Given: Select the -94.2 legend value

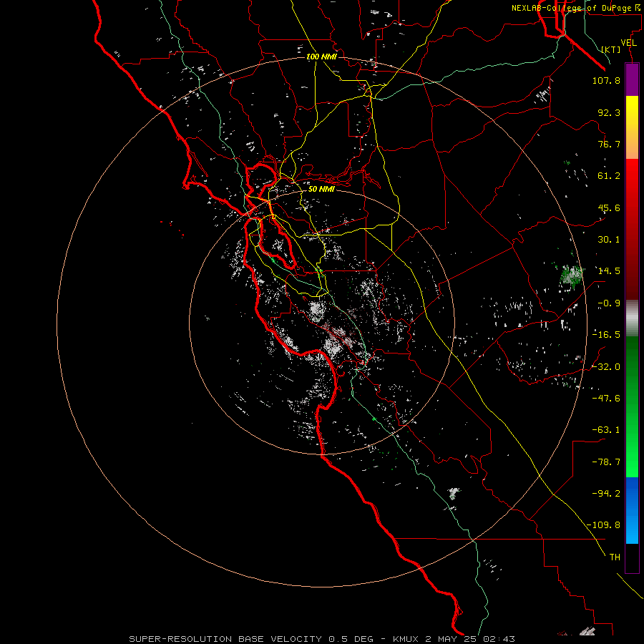Looking at the screenshot, I should (x=606, y=493).
